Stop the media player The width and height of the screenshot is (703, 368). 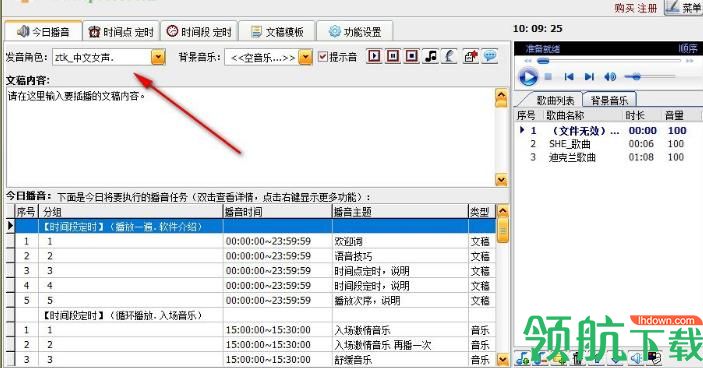pyautogui.click(x=548, y=77)
